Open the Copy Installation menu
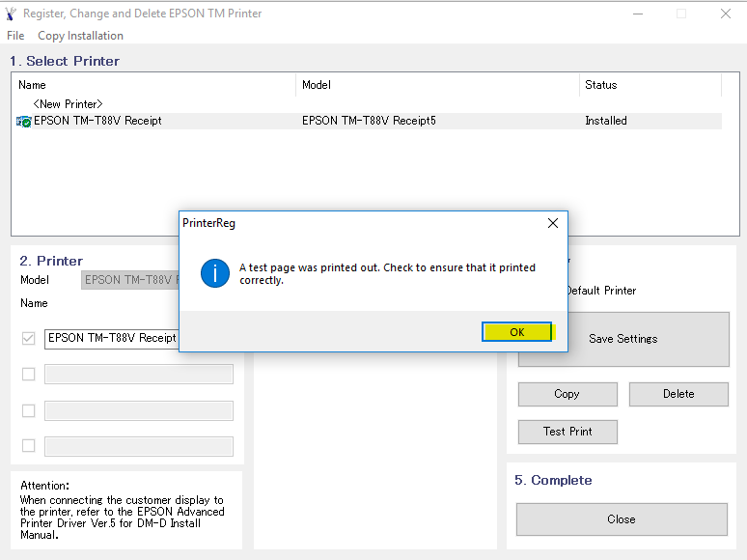This screenshot has width=747, height=560. point(80,36)
